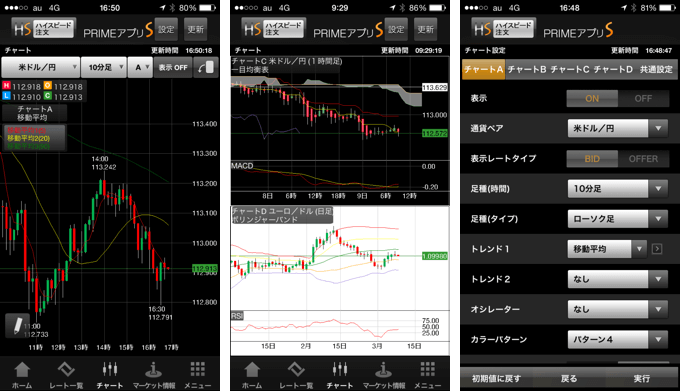The width and height of the screenshot is (680, 391).
Task: Switch display setting to OFF
Action: [643, 98]
